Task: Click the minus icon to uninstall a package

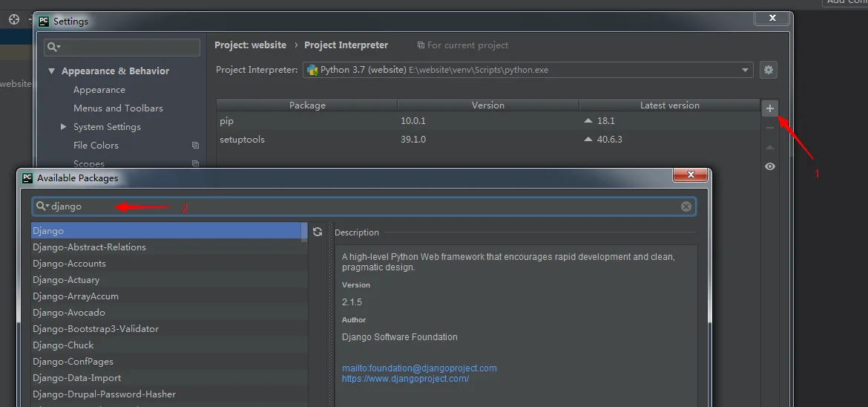Action: [x=769, y=128]
